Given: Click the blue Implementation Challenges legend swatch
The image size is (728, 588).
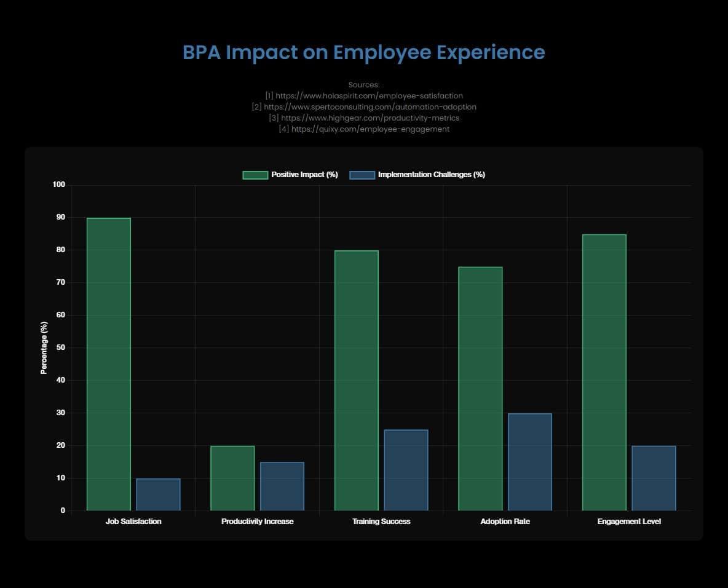Looking at the screenshot, I should (x=362, y=174).
